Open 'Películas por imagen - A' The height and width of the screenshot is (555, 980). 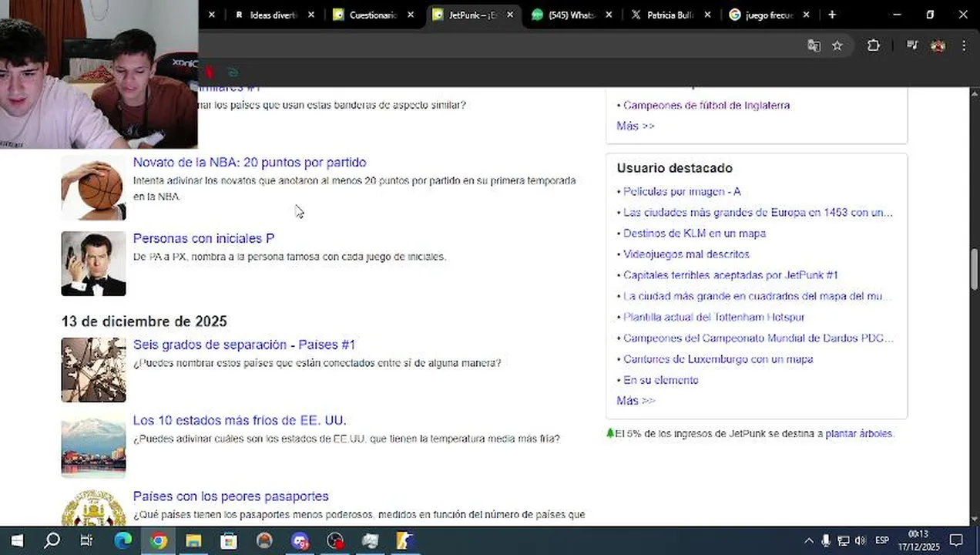tap(682, 191)
